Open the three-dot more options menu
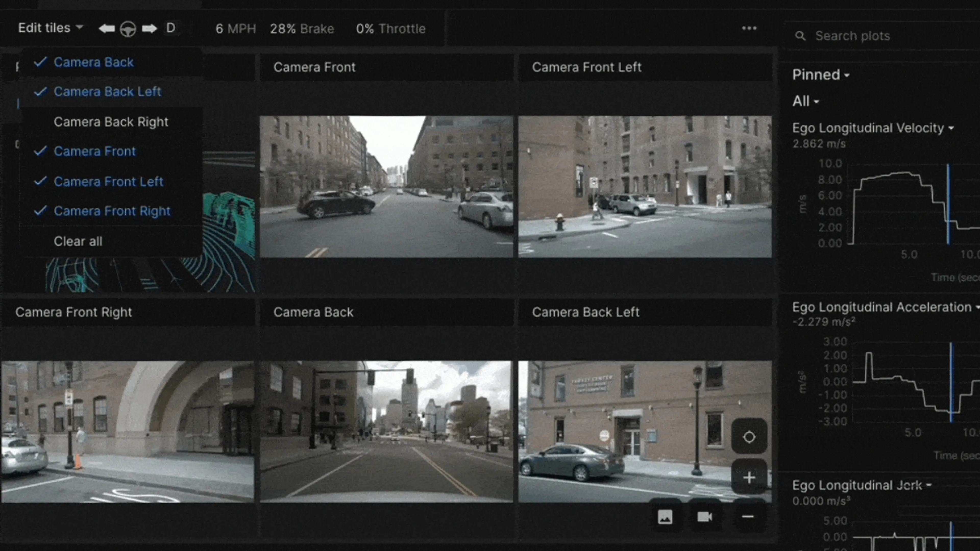This screenshot has height=551, width=980. coord(749,29)
